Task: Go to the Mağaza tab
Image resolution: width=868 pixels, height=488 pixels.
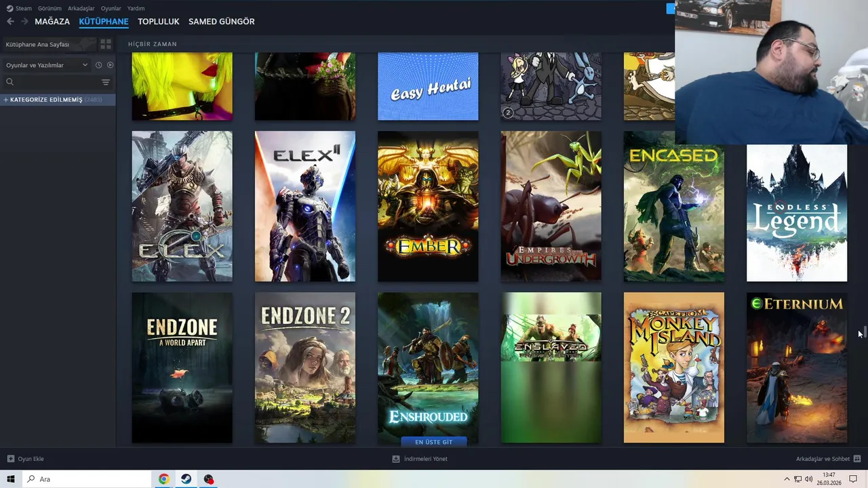Action: click(52, 22)
